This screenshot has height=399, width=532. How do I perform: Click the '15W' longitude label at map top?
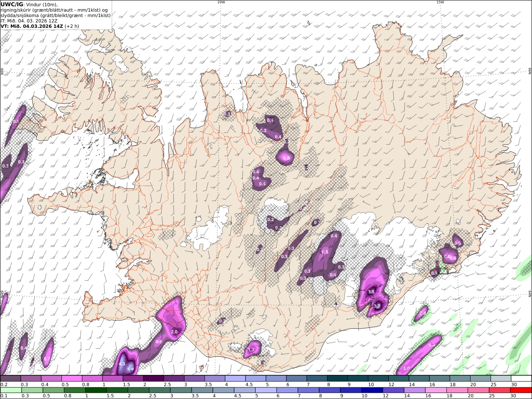coord(440,2)
